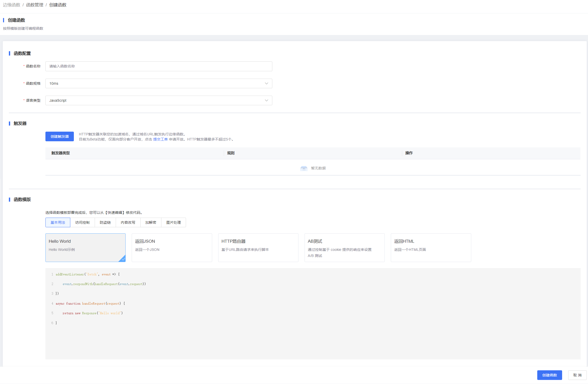The height and width of the screenshot is (384, 588).
Task: Select the AB测试 template card
Action: [345, 248]
